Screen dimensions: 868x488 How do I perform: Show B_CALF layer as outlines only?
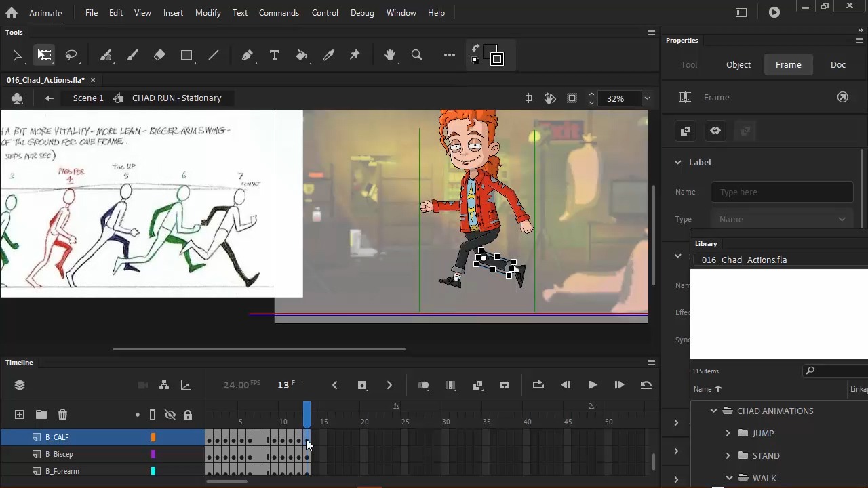click(x=153, y=437)
